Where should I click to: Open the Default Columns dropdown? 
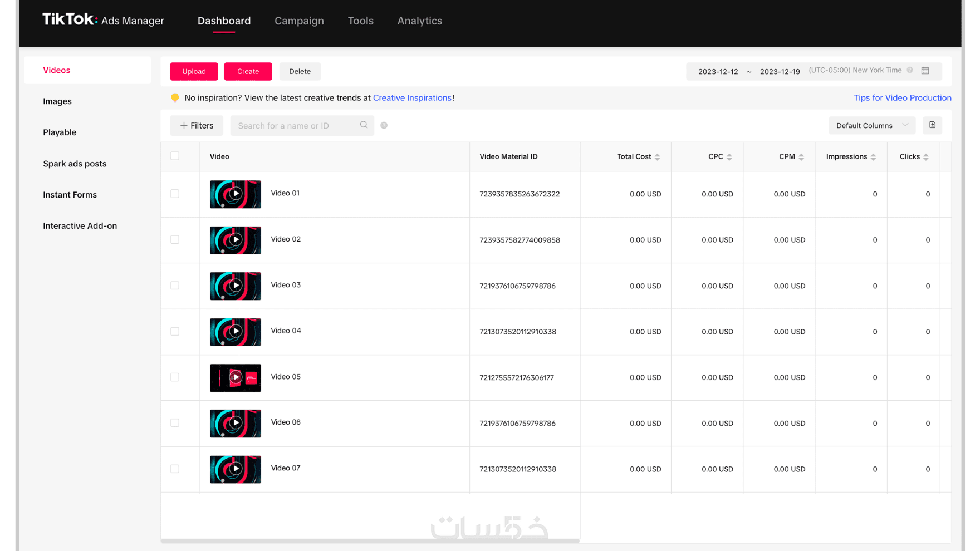872,125
